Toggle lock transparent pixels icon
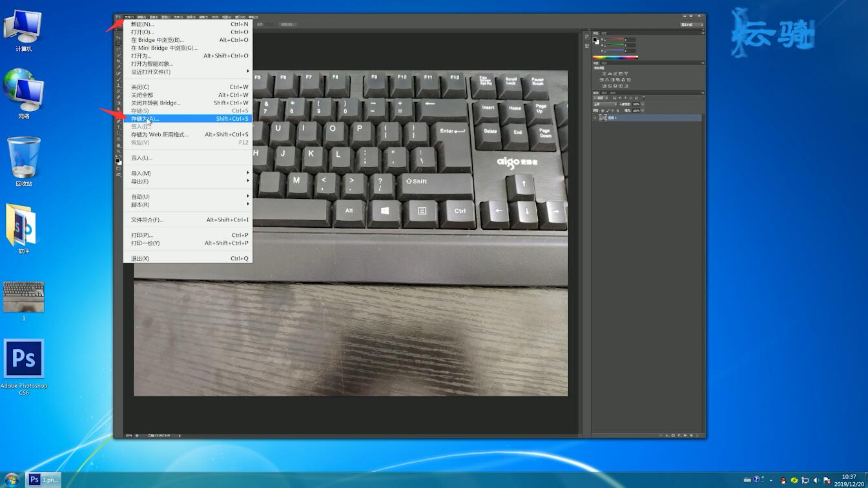The width and height of the screenshot is (868, 488). point(603,110)
